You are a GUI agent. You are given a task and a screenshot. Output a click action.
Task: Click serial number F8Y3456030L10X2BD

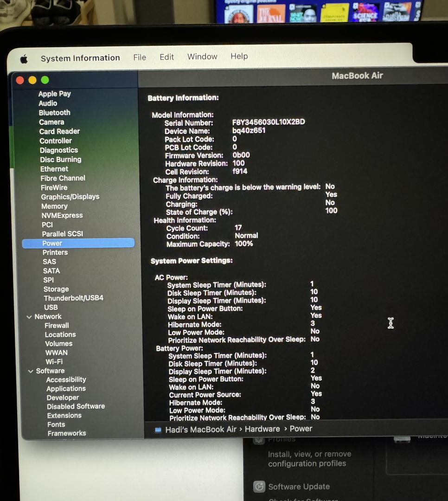[269, 122]
